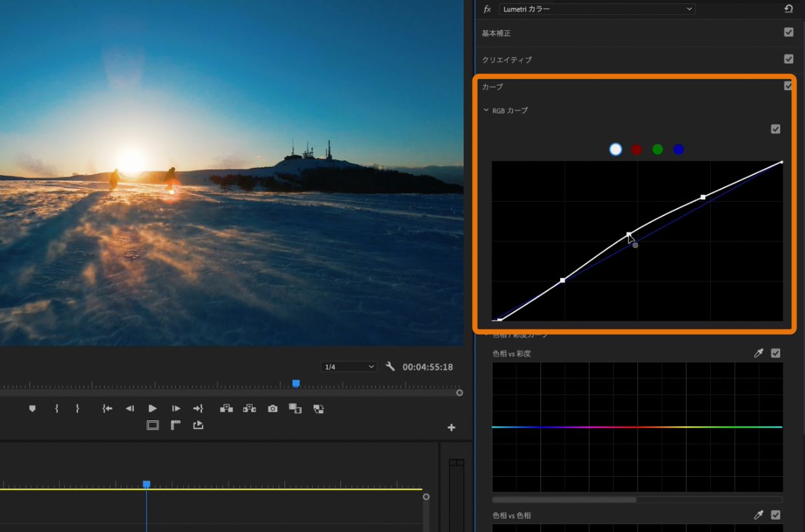The image size is (805, 532).
Task: Toggle the クリエイティブ checkbox
Action: [789, 59]
